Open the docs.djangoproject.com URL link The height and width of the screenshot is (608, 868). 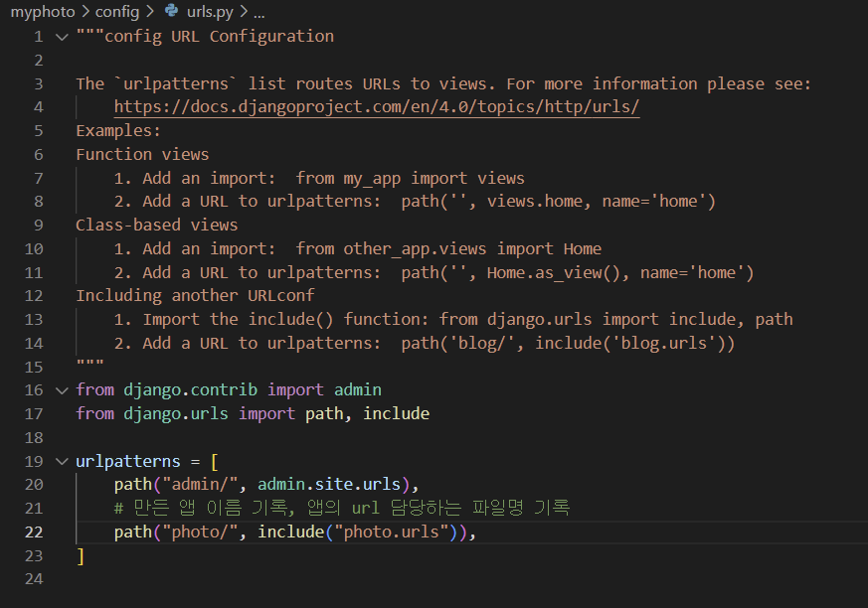(x=377, y=106)
